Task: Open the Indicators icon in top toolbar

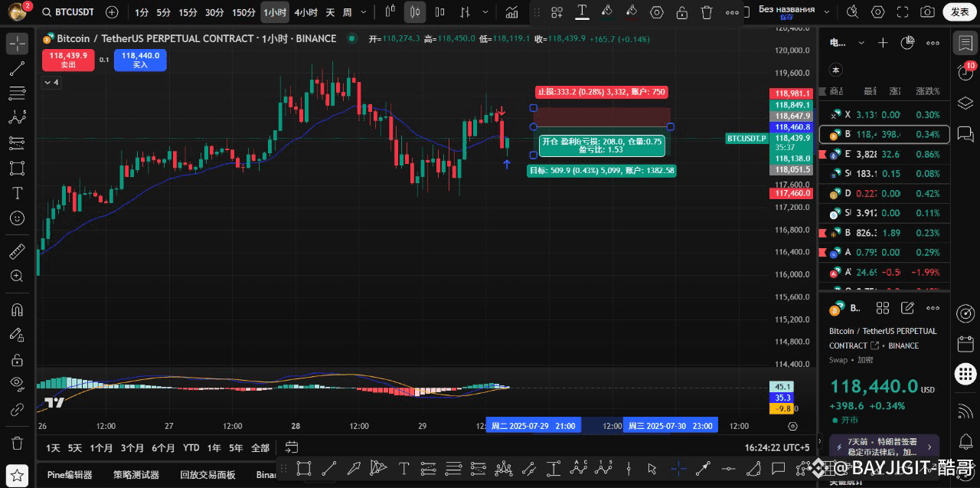Action: [511, 12]
